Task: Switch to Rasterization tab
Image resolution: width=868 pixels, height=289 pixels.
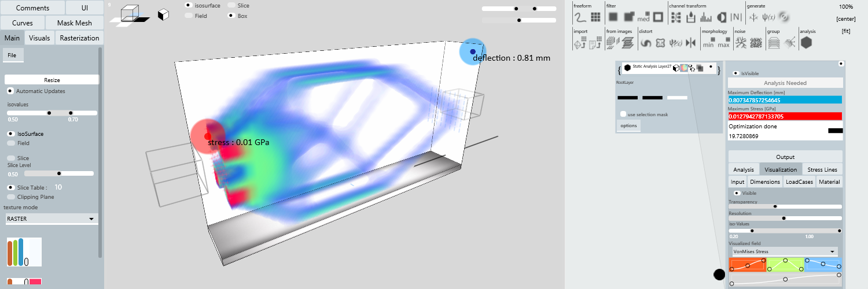Action: (x=79, y=38)
